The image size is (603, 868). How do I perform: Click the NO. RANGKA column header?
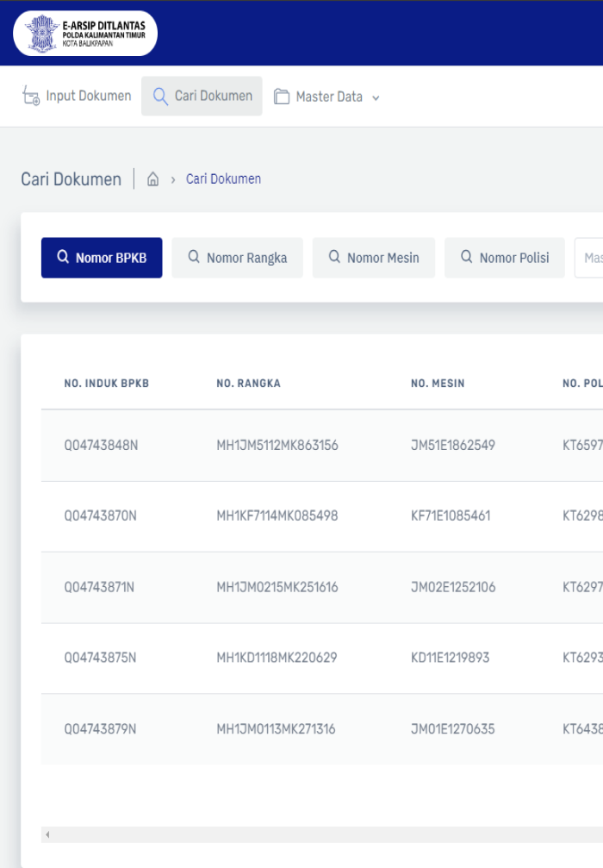[x=248, y=384]
